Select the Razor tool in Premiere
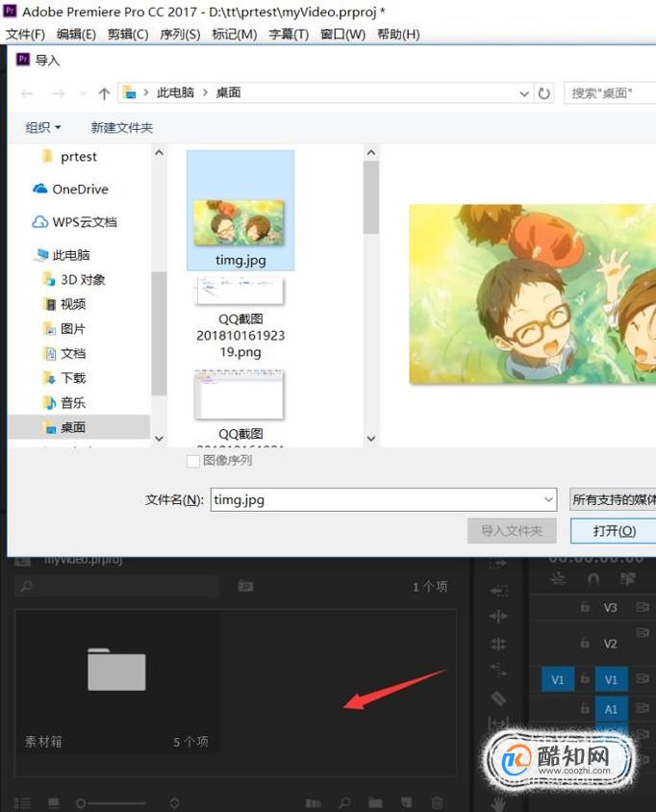The image size is (656, 812). coord(498,698)
